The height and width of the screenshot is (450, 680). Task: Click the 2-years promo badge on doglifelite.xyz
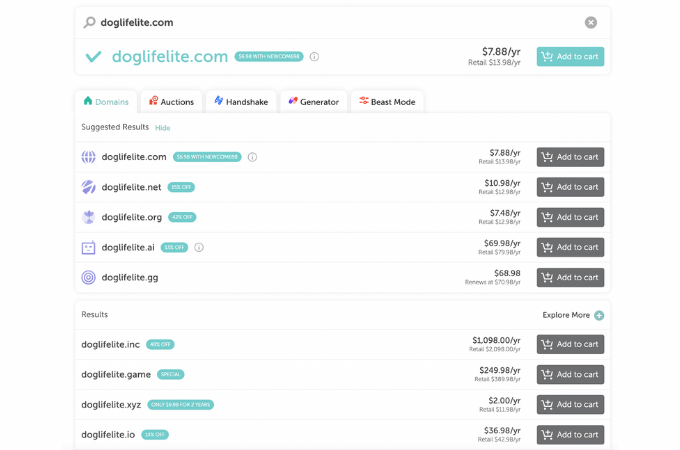pos(180,405)
